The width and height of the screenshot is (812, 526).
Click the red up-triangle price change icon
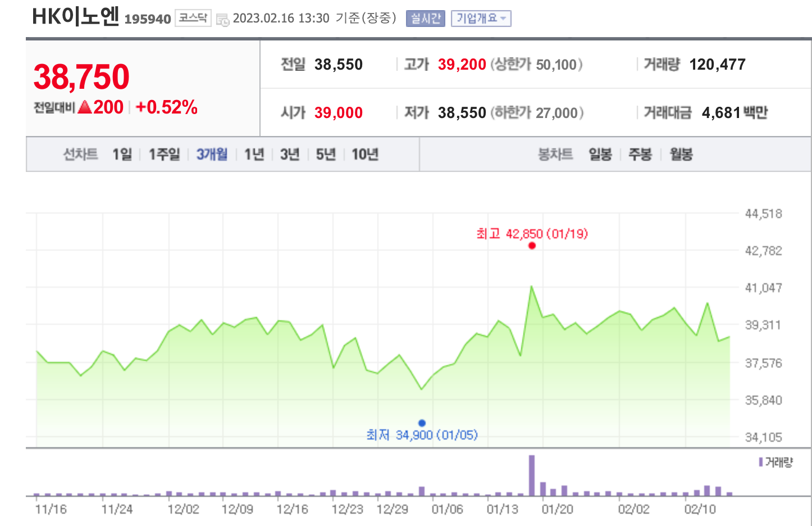point(85,107)
